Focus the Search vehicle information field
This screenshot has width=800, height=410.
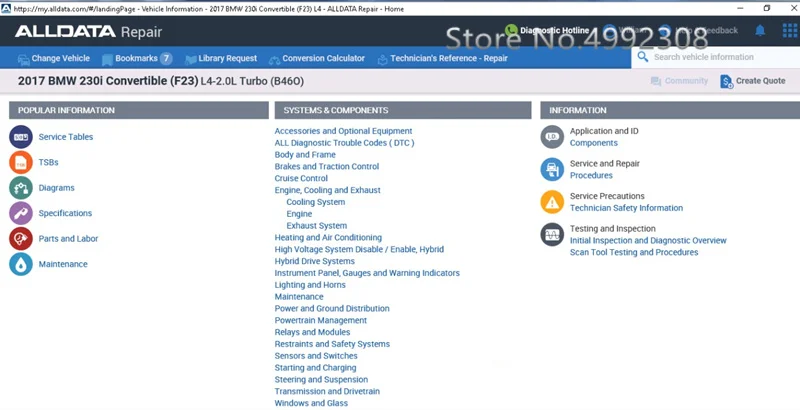click(715, 57)
